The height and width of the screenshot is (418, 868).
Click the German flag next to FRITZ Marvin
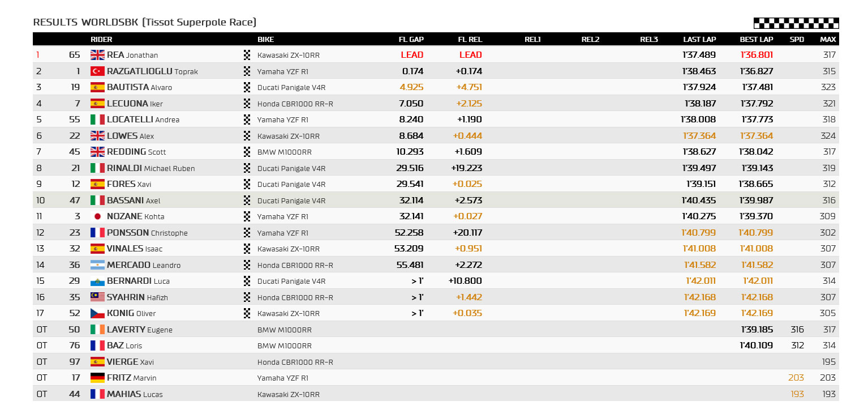click(97, 378)
